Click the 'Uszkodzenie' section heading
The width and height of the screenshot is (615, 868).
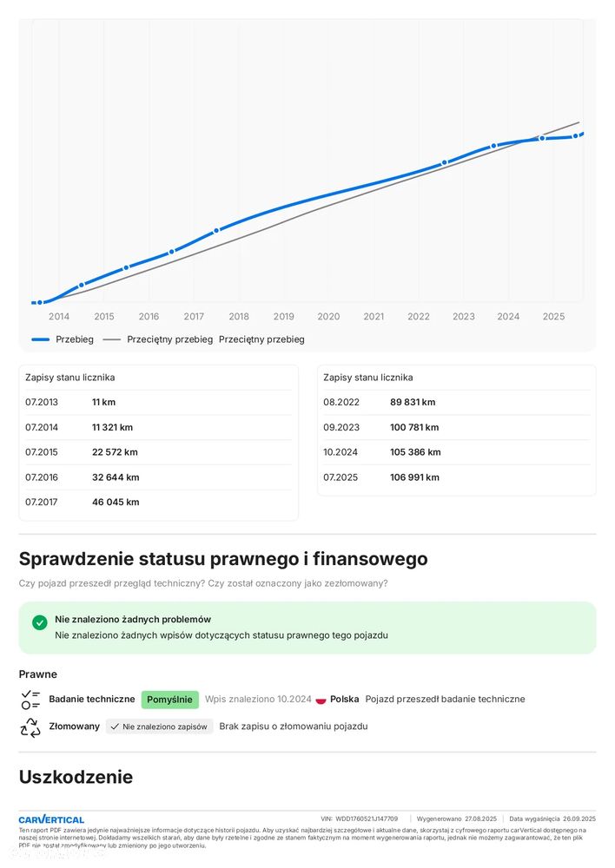[x=76, y=777]
